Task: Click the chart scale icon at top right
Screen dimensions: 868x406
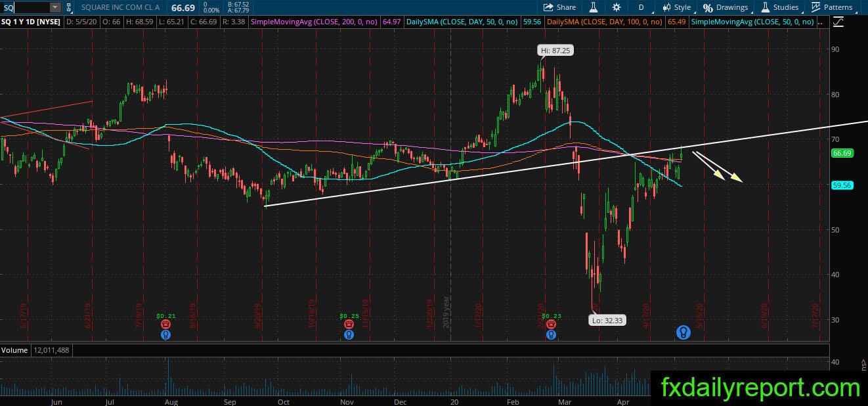Action: [838, 22]
